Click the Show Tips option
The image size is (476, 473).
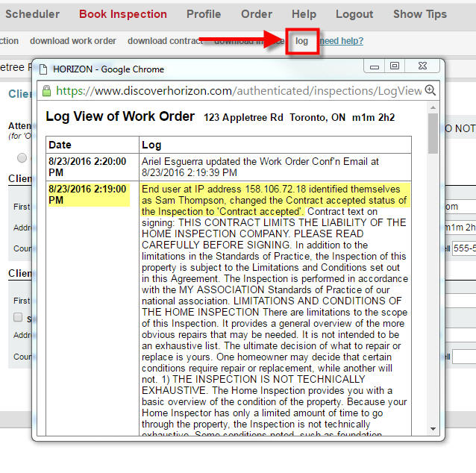click(420, 14)
